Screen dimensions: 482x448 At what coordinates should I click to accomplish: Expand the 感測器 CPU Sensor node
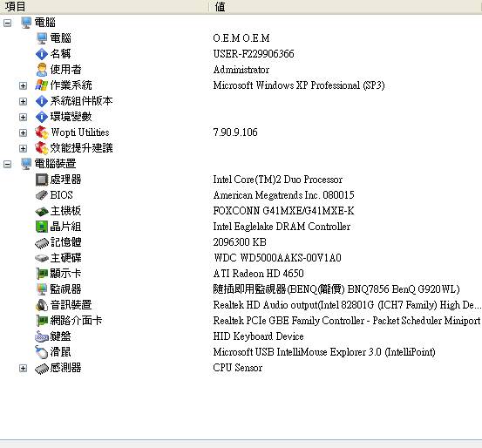[23, 368]
